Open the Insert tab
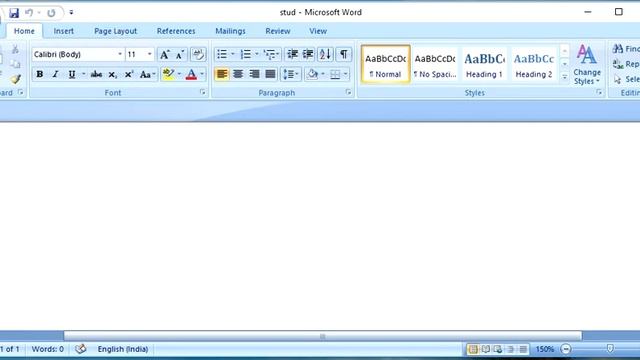This screenshot has width=640, height=360. (64, 31)
